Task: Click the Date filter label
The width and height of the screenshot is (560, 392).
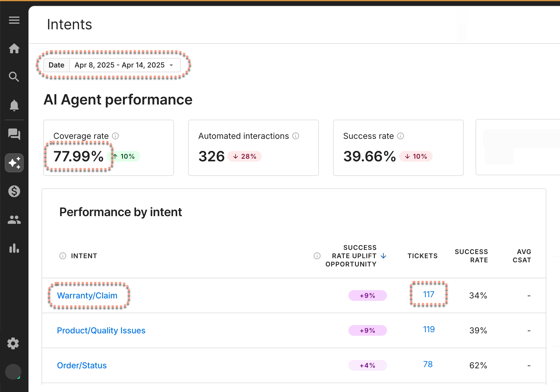Action: tap(56, 65)
